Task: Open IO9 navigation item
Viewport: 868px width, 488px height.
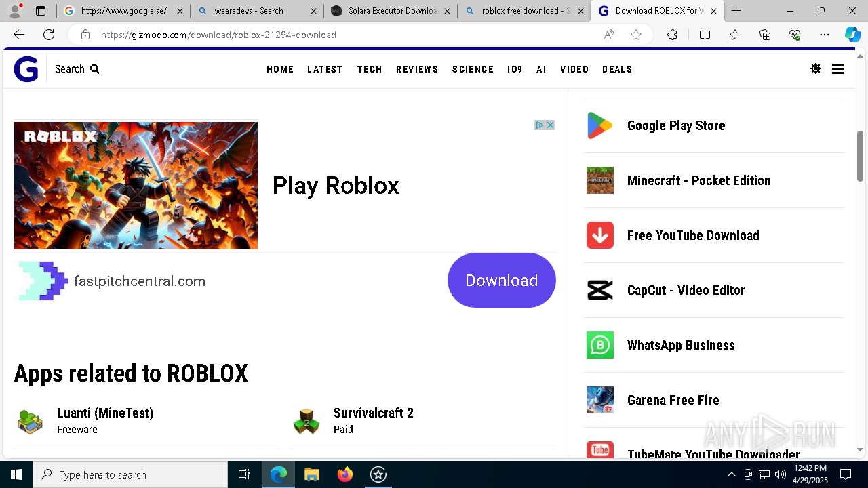Action: click(x=515, y=69)
